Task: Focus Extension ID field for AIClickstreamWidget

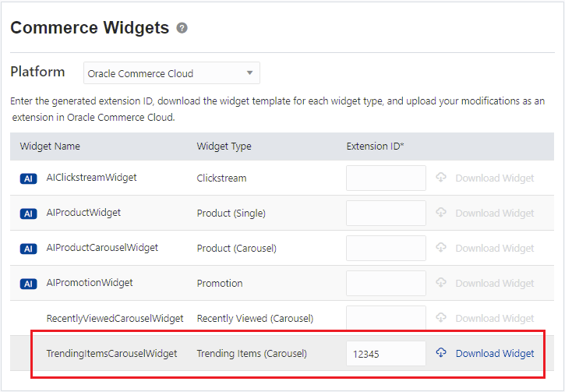Action: coord(386,178)
